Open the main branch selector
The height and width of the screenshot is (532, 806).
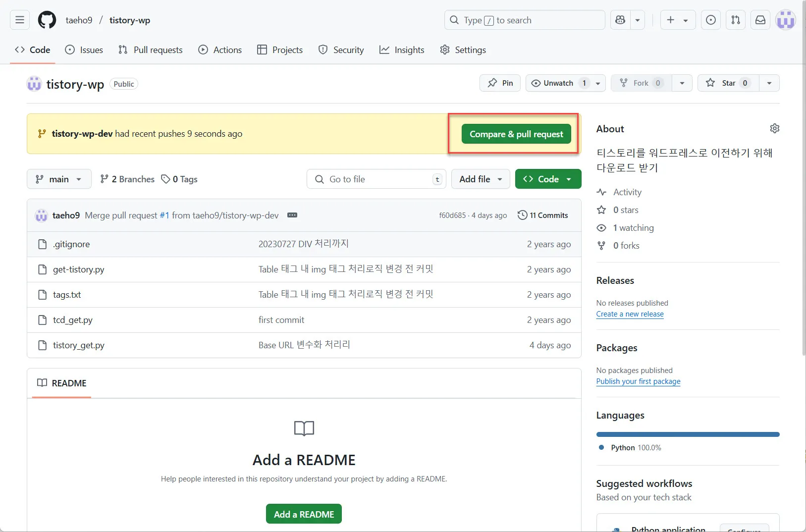pos(58,179)
